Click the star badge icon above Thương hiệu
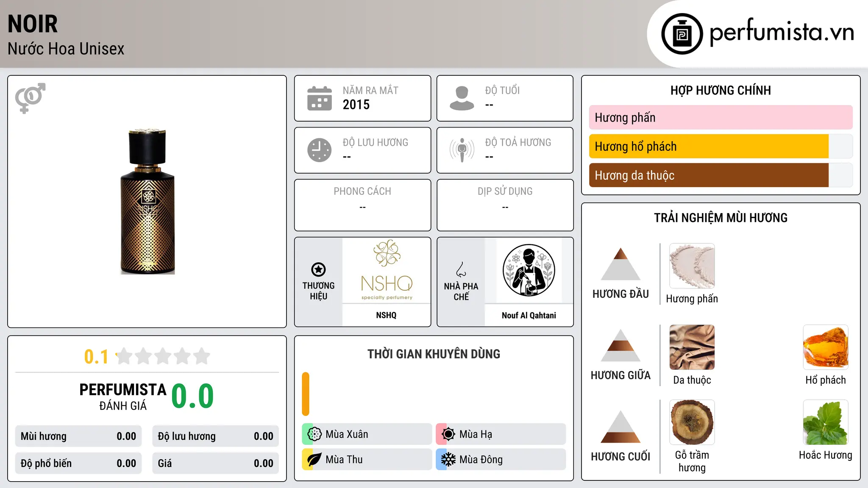868x488 pixels. pyautogui.click(x=318, y=269)
